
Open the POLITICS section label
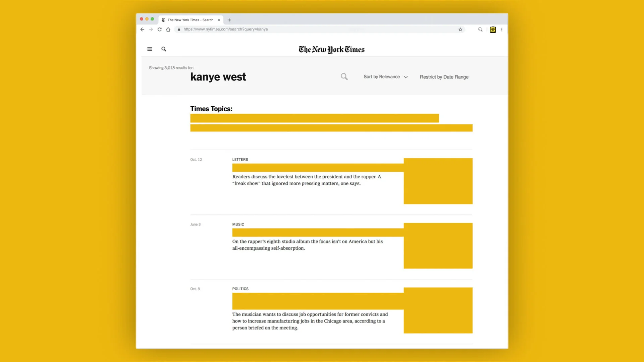click(x=240, y=289)
